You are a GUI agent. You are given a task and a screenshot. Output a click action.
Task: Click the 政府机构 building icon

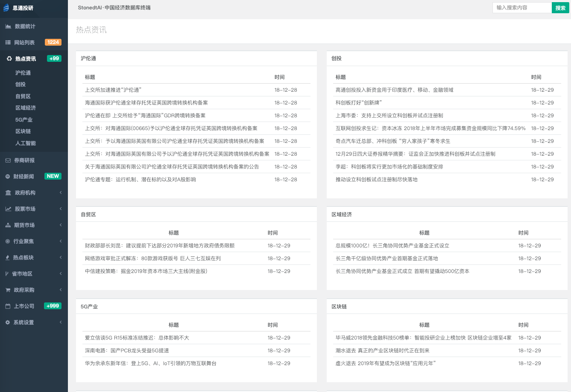pyautogui.click(x=8, y=193)
